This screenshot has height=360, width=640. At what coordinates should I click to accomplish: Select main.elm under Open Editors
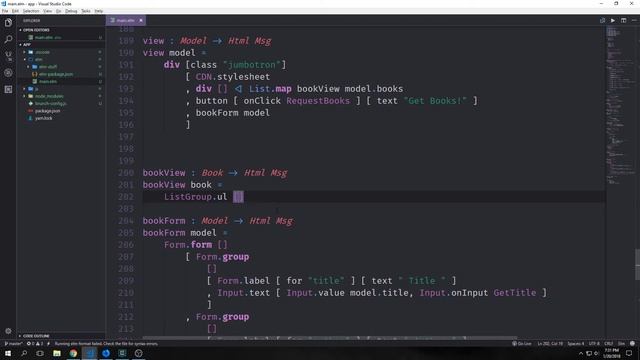[61, 38]
